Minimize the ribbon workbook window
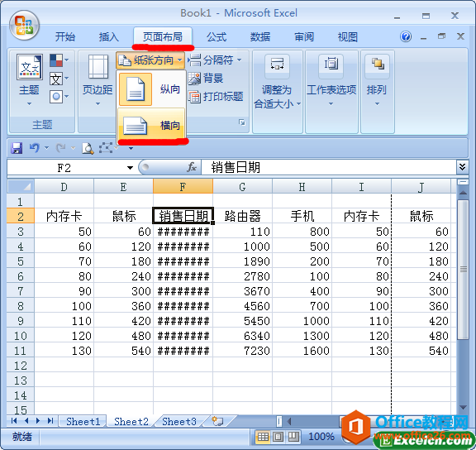The width and height of the screenshot is (476, 450). click(423, 37)
